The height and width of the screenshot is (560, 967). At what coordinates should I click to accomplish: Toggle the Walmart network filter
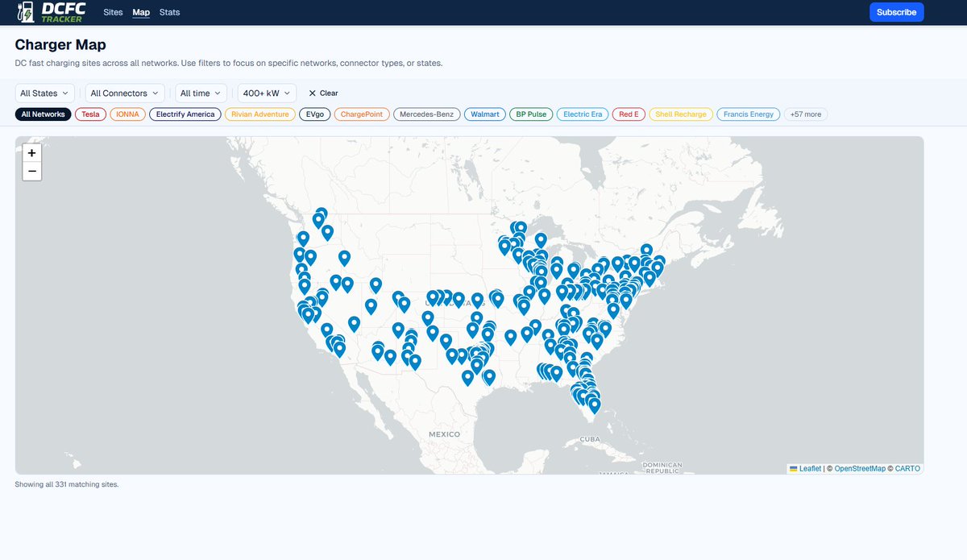click(x=485, y=114)
